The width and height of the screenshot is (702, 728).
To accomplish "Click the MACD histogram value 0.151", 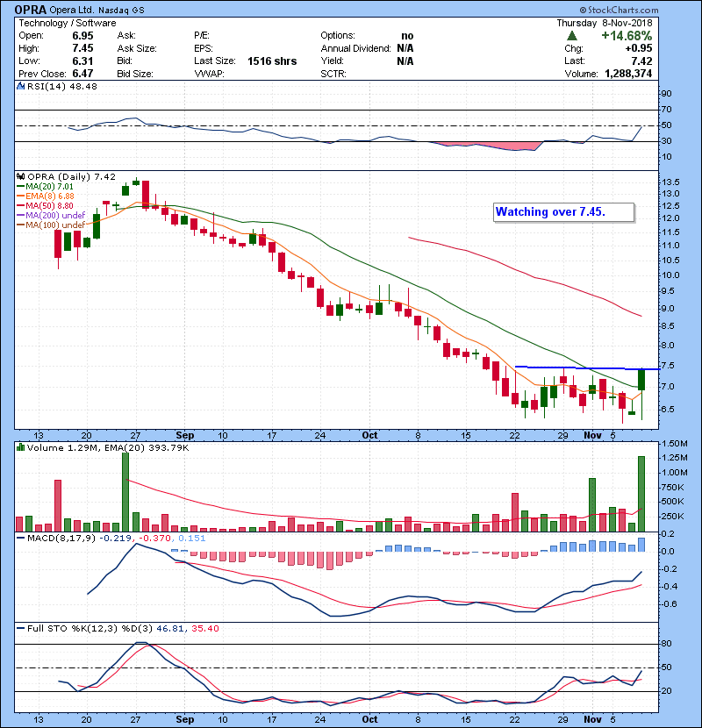I will 191,539.
